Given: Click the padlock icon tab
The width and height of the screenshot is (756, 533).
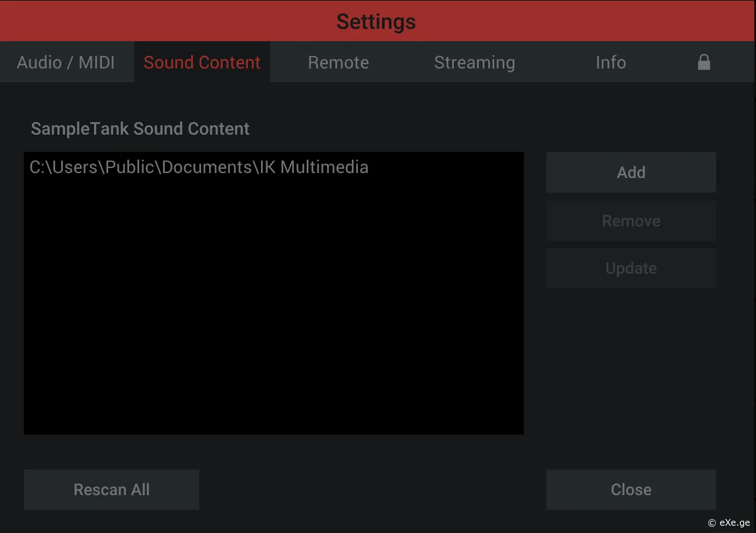Looking at the screenshot, I should coord(704,62).
